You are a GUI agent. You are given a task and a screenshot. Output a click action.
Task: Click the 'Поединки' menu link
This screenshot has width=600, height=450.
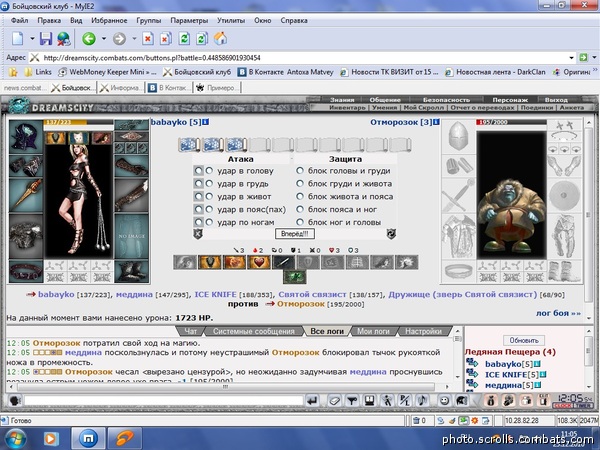pyautogui.click(x=536, y=108)
